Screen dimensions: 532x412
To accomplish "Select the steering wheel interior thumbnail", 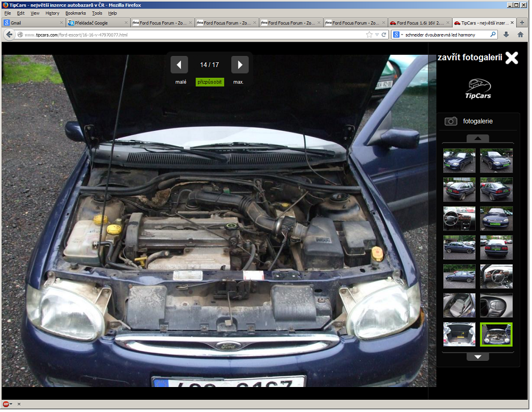I will pos(459,218).
